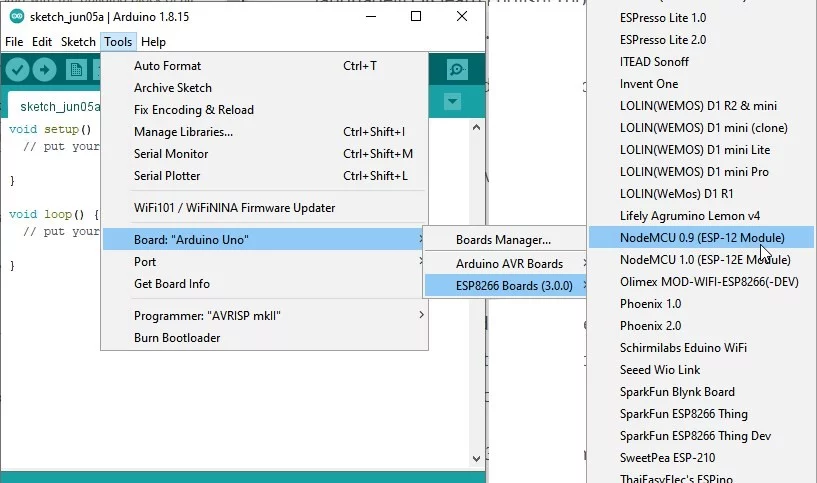The image size is (817, 483).
Task: Select Auto Format menu entry
Action: [265, 66]
